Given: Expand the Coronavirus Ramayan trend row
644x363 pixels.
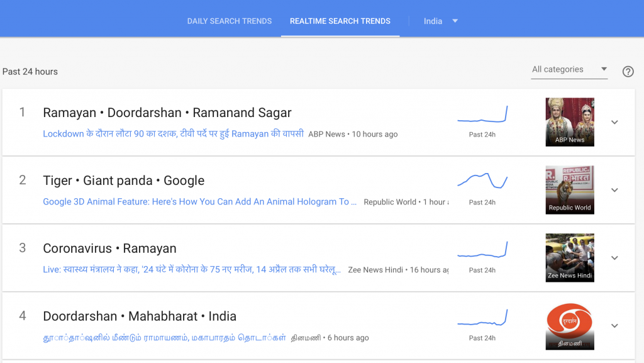Looking at the screenshot, I should (x=614, y=258).
